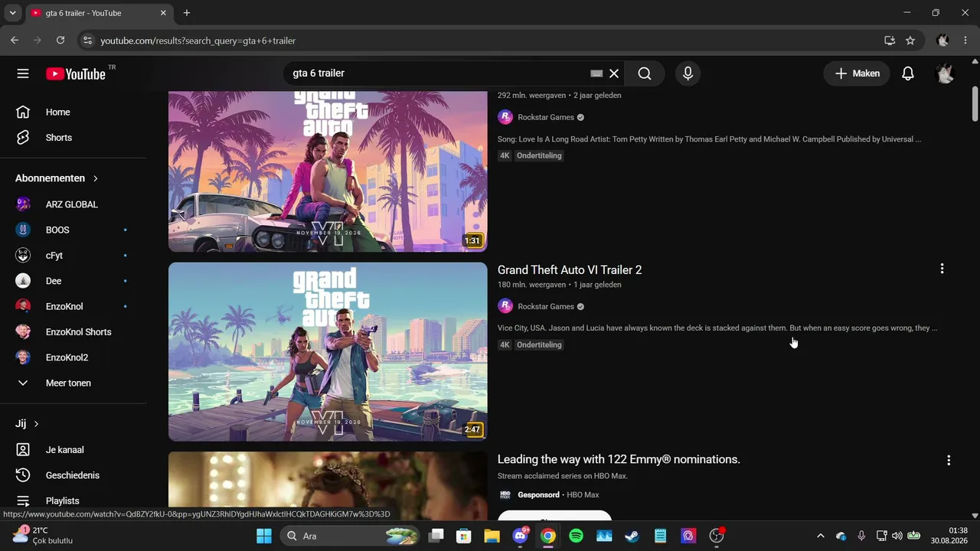980x551 pixels.
Task: Click the Windows taskbar search box
Action: click(351, 536)
